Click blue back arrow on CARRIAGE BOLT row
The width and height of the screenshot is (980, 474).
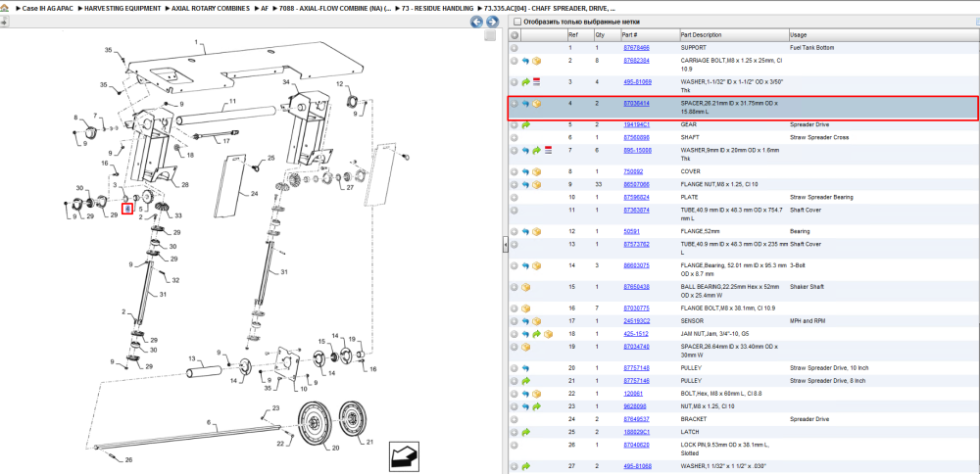coord(525,61)
